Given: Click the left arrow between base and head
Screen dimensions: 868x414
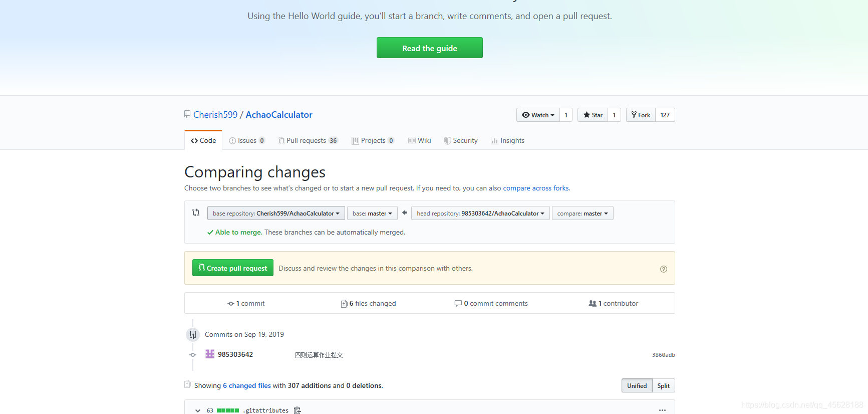Looking at the screenshot, I should [405, 213].
